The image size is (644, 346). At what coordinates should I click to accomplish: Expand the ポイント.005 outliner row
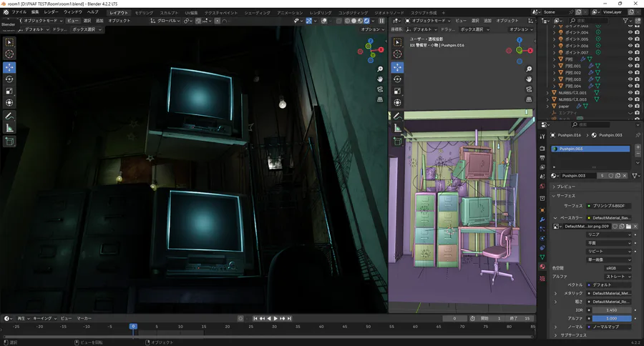click(x=554, y=39)
